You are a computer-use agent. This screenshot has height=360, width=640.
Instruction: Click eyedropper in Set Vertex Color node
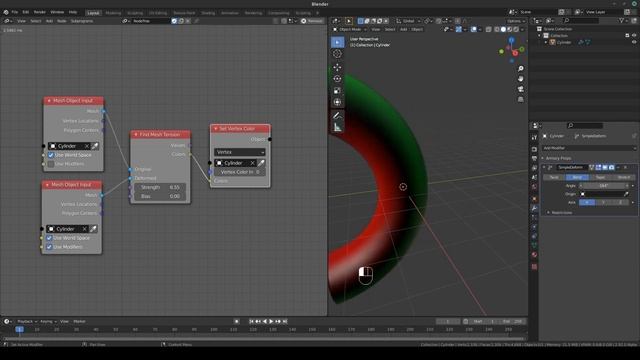coord(261,163)
